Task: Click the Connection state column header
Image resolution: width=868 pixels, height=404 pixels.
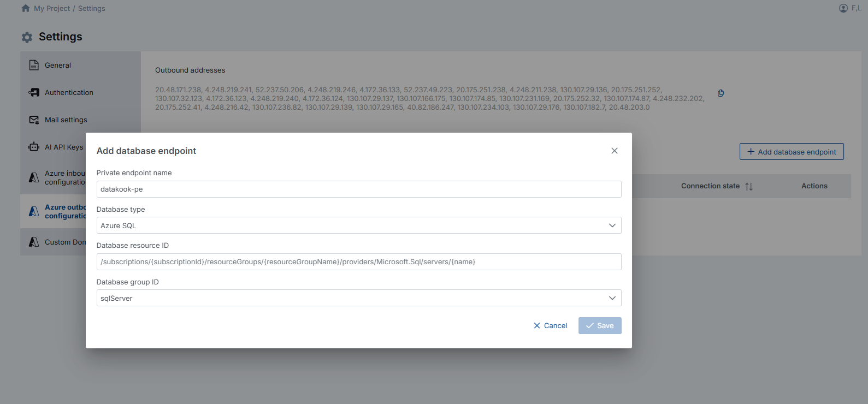Action: point(710,186)
